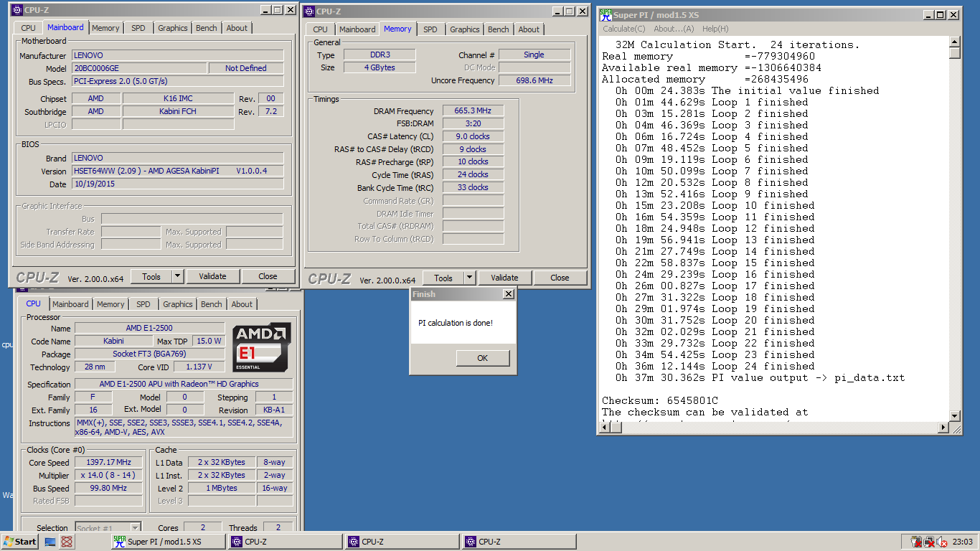The image size is (980, 551).
Task: Switch to Bench tab in the Memory window
Action: tap(499, 29)
